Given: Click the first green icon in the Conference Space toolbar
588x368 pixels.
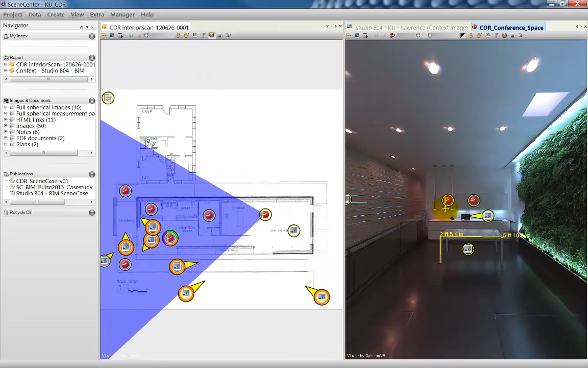Looking at the screenshot, I should (x=349, y=35).
